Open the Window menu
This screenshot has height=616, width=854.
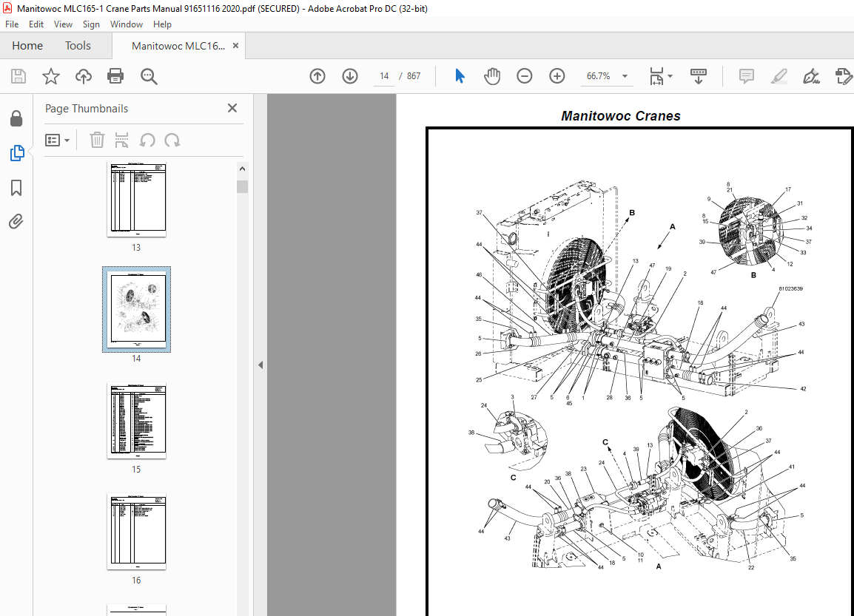127,24
